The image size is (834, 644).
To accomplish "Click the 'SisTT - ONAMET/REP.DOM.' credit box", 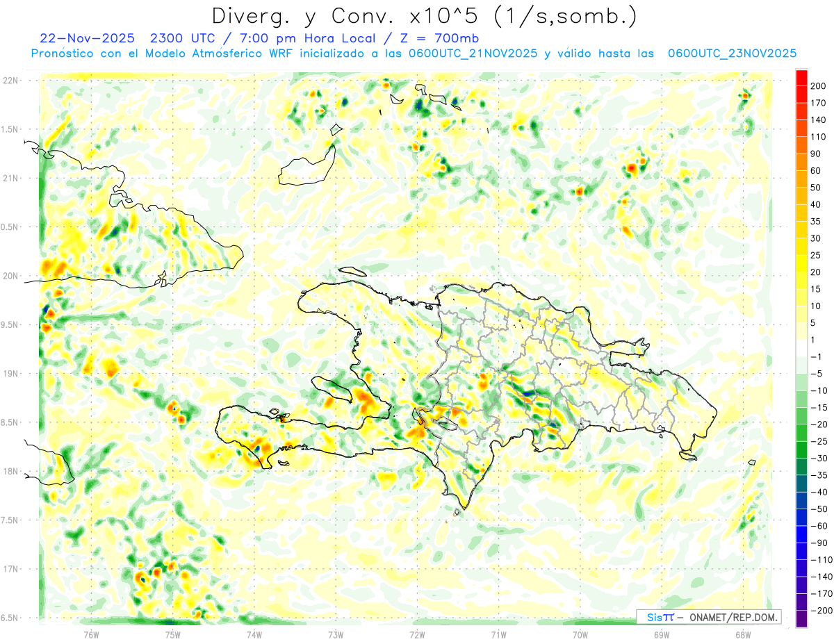I will [709, 617].
